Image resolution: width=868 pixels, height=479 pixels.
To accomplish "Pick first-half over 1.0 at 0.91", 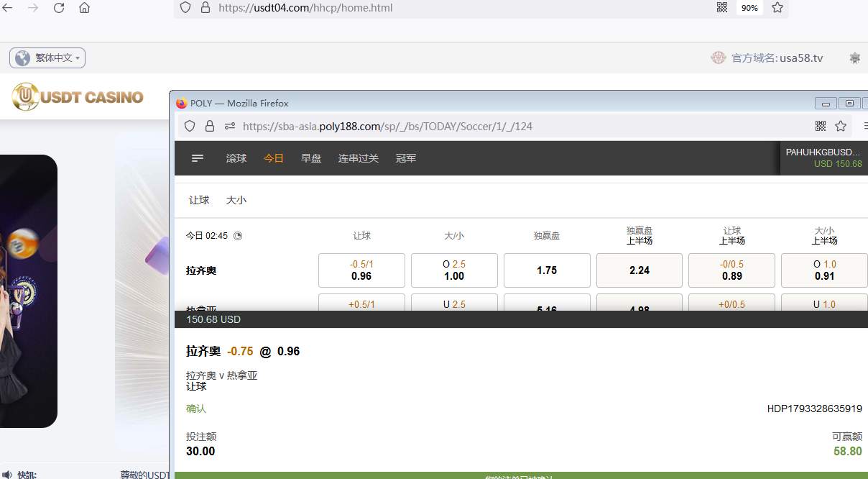I will pyautogui.click(x=824, y=270).
